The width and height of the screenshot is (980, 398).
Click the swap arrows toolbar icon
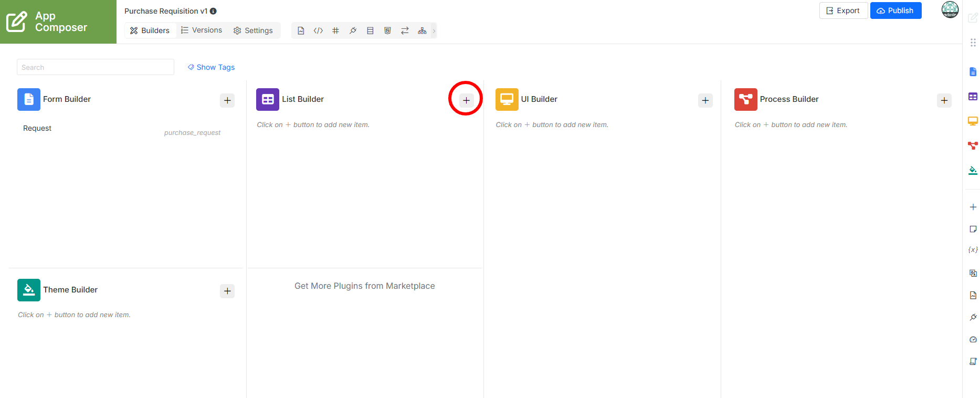point(405,30)
